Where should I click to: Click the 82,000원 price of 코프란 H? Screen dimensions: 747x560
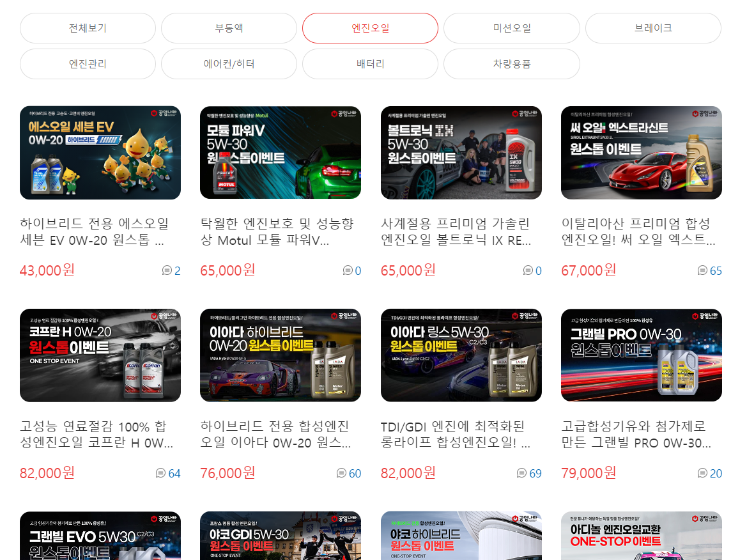point(47,473)
